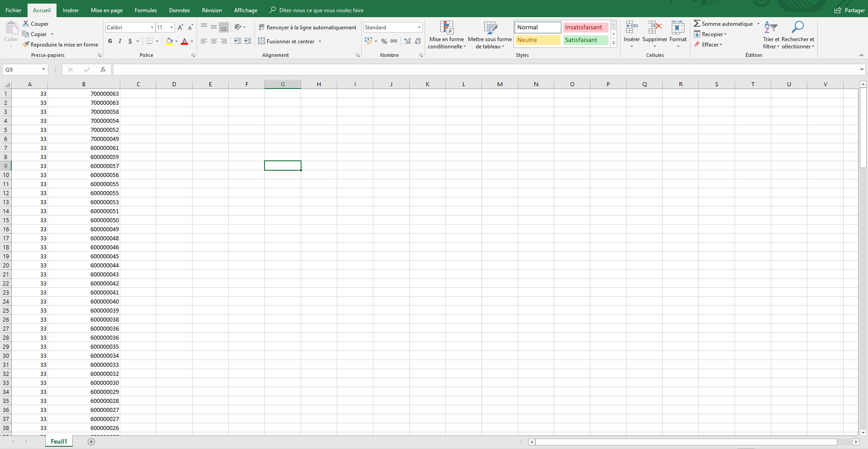Click the Partager button

[850, 10]
